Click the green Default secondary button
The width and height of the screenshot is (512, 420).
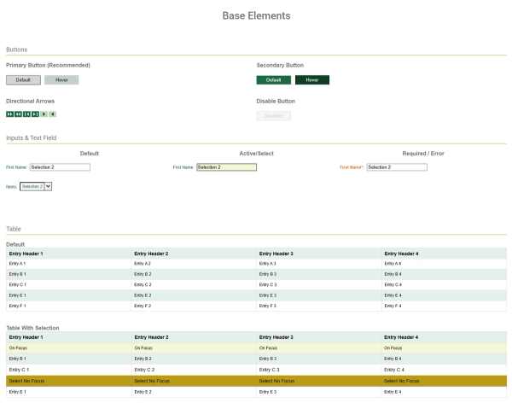point(274,79)
